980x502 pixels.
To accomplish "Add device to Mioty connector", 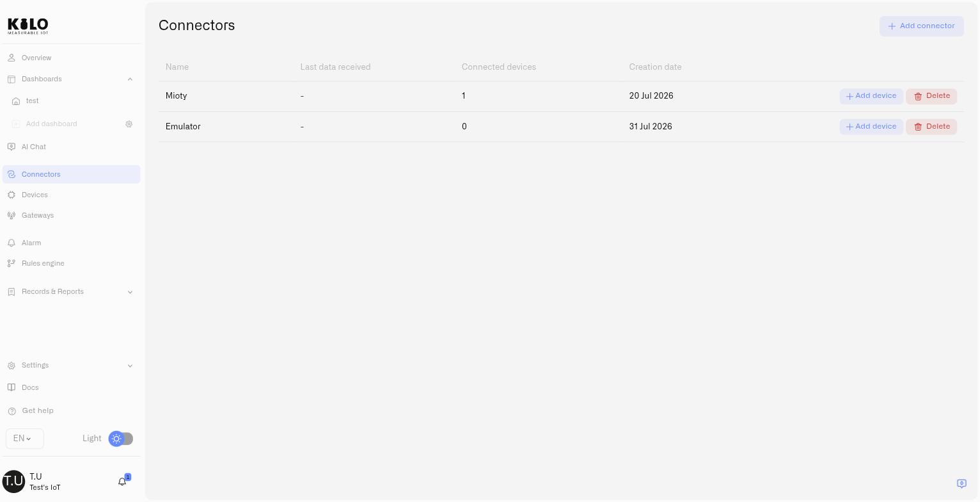I will point(871,96).
